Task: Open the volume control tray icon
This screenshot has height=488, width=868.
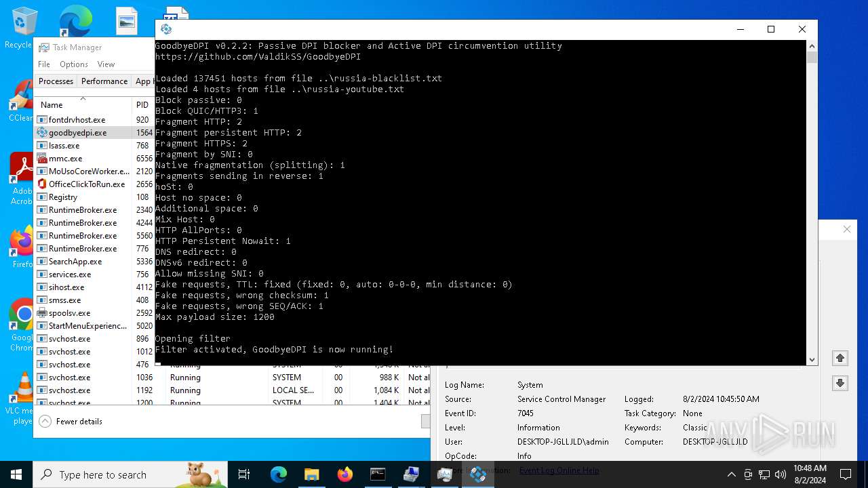Action: click(x=780, y=474)
